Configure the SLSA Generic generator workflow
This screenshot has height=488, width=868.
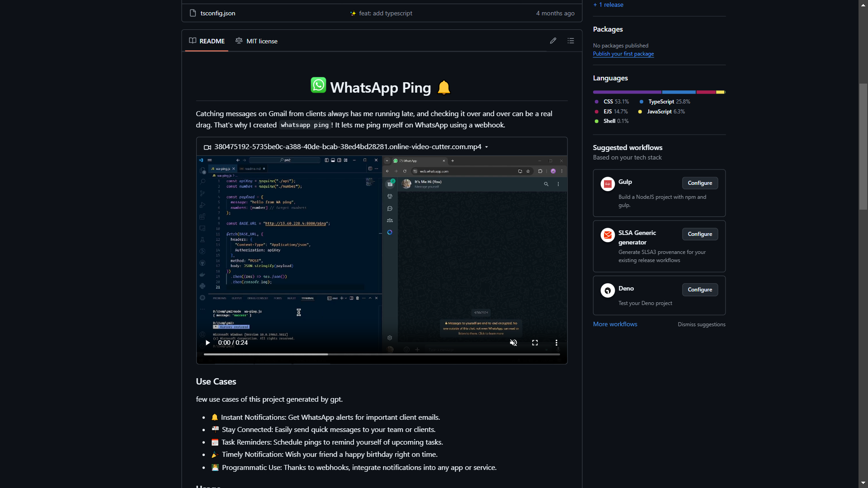(700, 234)
